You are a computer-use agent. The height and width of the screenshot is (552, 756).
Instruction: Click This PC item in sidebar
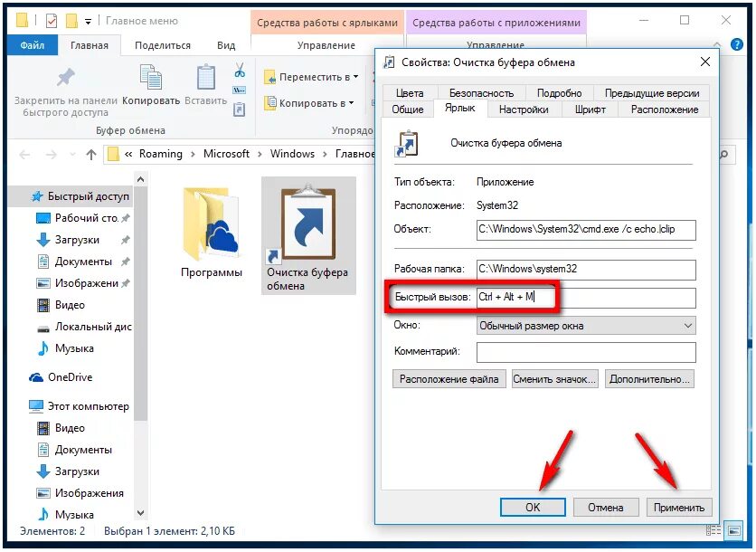pos(79,406)
